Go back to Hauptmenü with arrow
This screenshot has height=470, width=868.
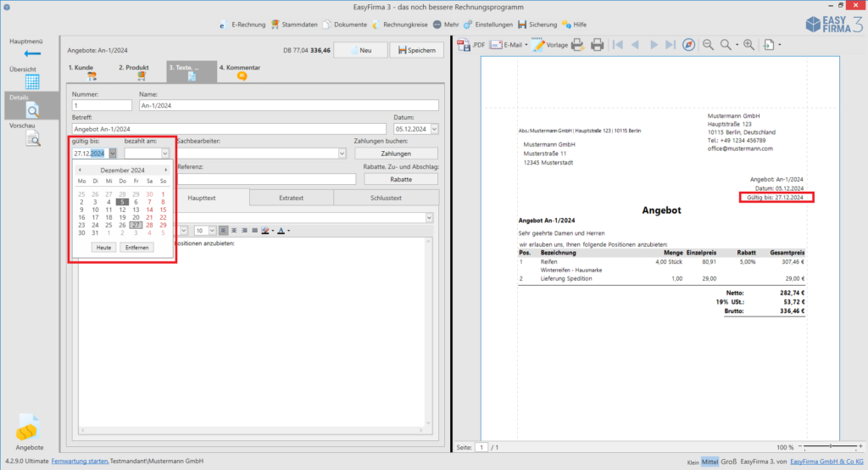(32, 53)
